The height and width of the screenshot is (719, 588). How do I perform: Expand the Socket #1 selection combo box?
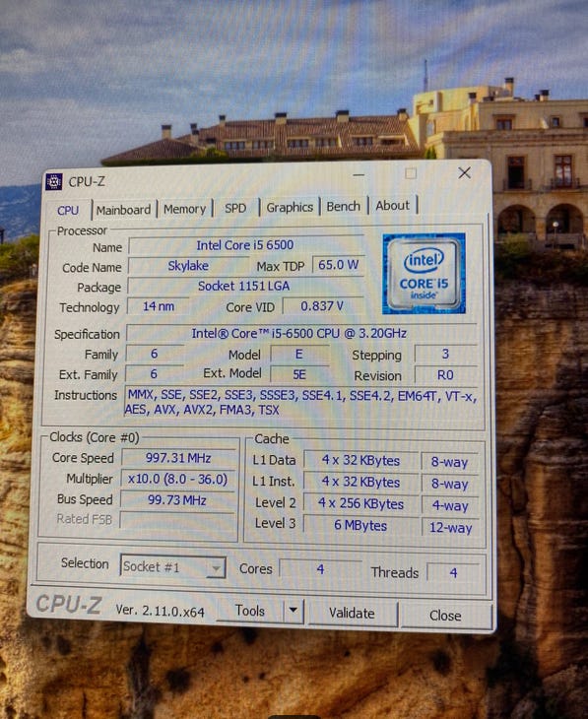[x=172, y=567]
